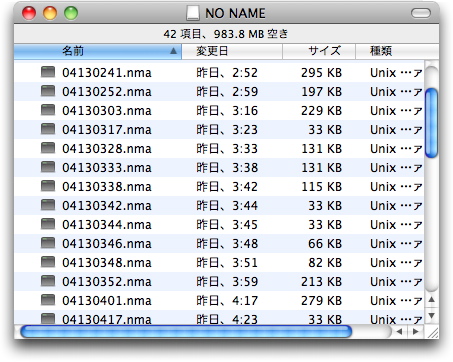This screenshot has width=453, height=362.
Task: Toggle the toolbar pill button
Action: [x=421, y=13]
